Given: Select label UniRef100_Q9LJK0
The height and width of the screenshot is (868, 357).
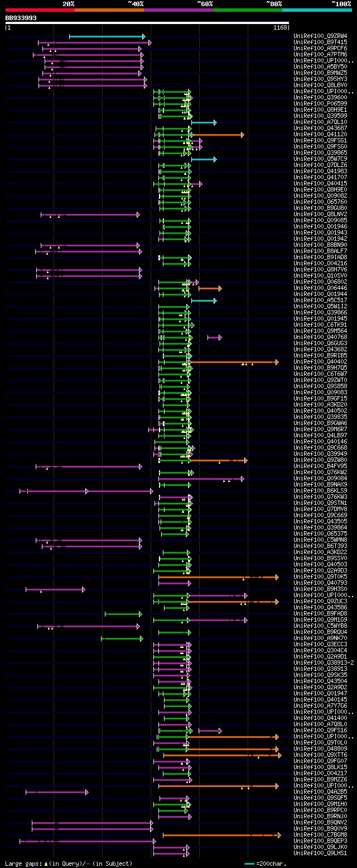Looking at the screenshot, I should 320,847.
